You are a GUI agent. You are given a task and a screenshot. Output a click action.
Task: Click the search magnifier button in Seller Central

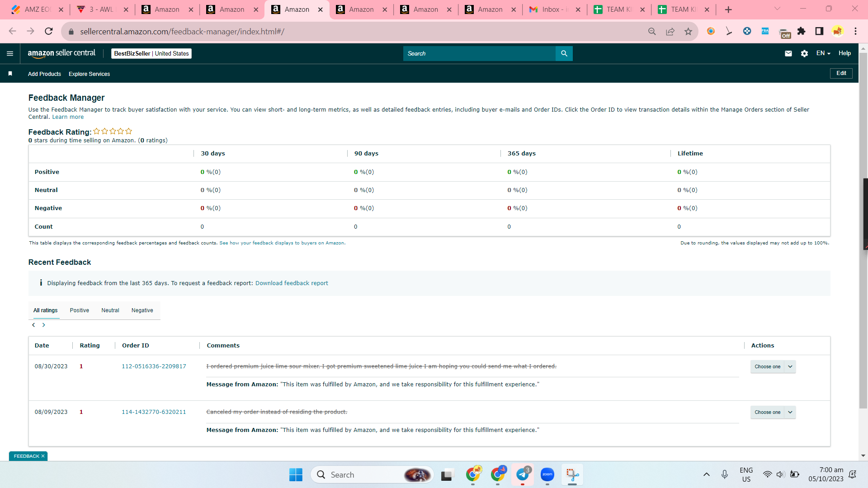(564, 53)
